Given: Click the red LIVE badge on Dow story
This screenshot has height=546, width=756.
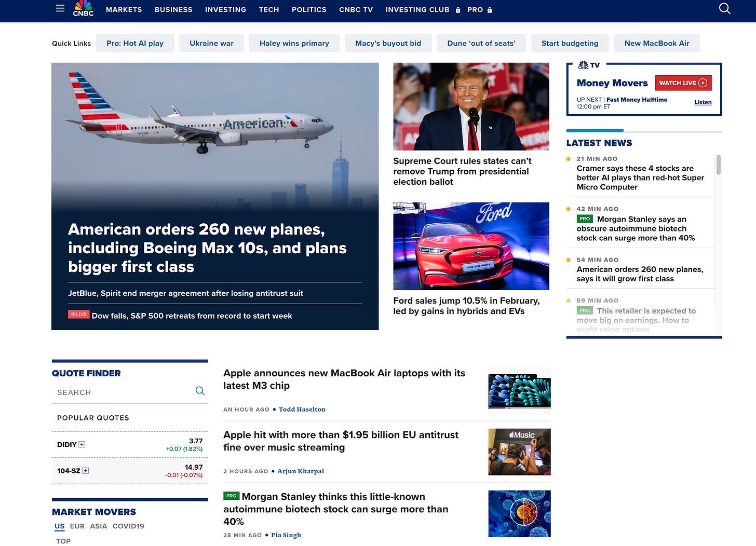Looking at the screenshot, I should [79, 315].
